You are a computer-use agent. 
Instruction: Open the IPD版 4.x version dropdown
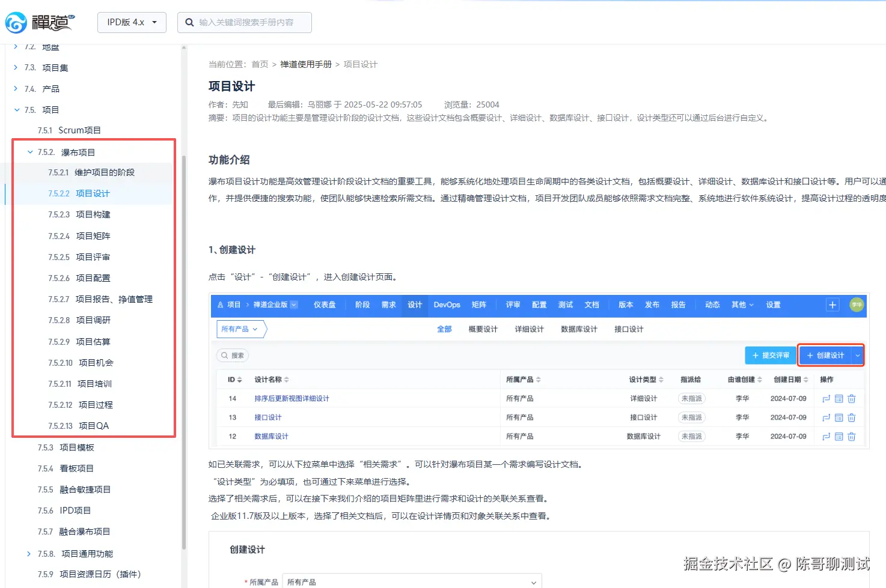pyautogui.click(x=132, y=22)
